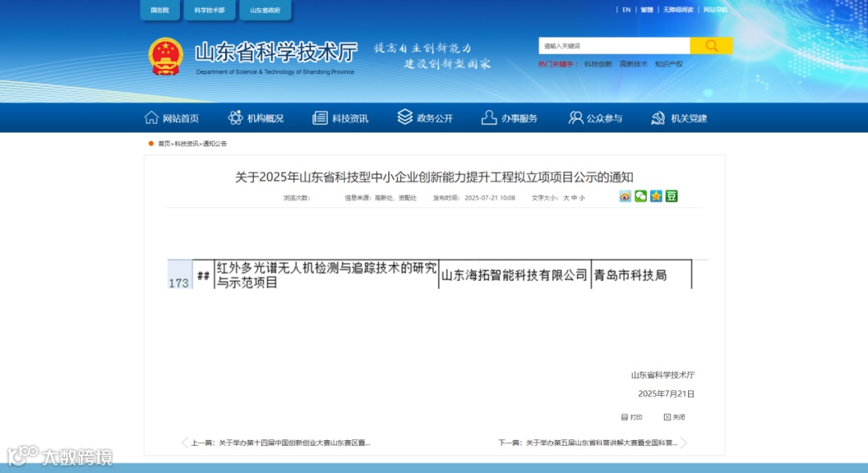The height and width of the screenshot is (473, 868).
Task: Click signature date 2025年7月21日
Action: [x=666, y=393]
